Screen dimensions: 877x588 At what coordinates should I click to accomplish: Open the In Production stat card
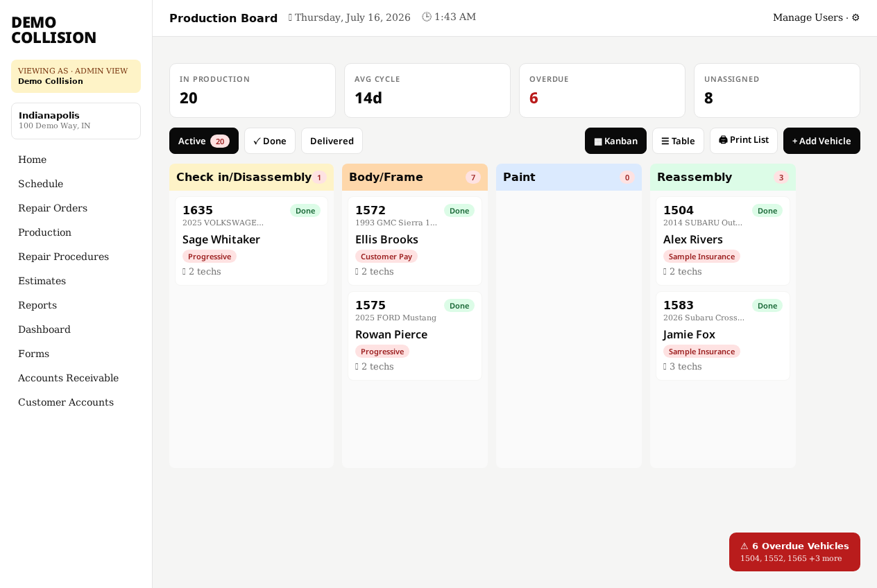point(253,91)
